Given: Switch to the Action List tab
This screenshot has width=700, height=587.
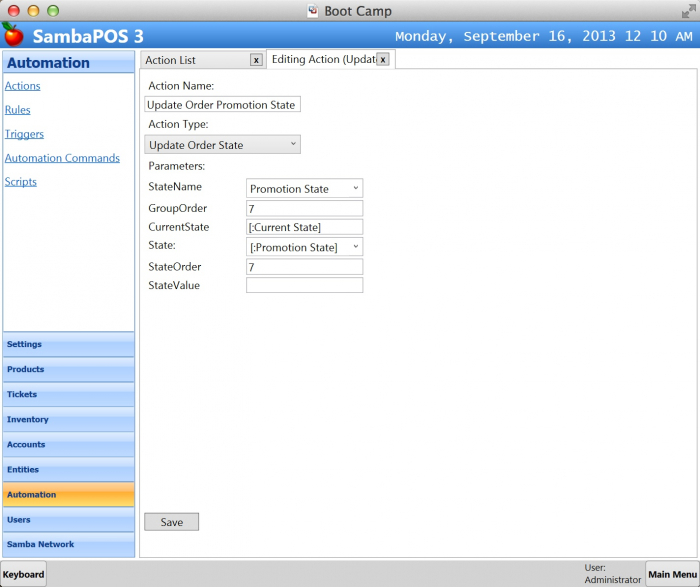Looking at the screenshot, I should click(190, 60).
